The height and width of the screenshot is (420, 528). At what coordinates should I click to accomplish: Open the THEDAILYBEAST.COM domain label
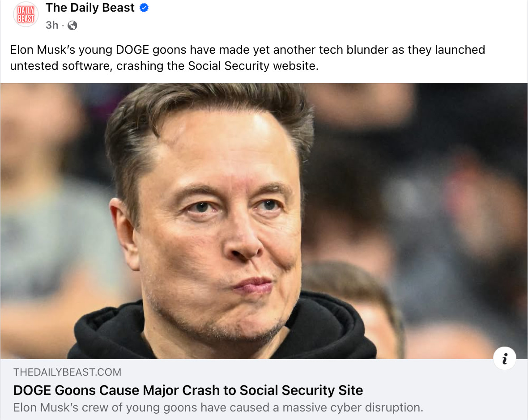coord(67,372)
